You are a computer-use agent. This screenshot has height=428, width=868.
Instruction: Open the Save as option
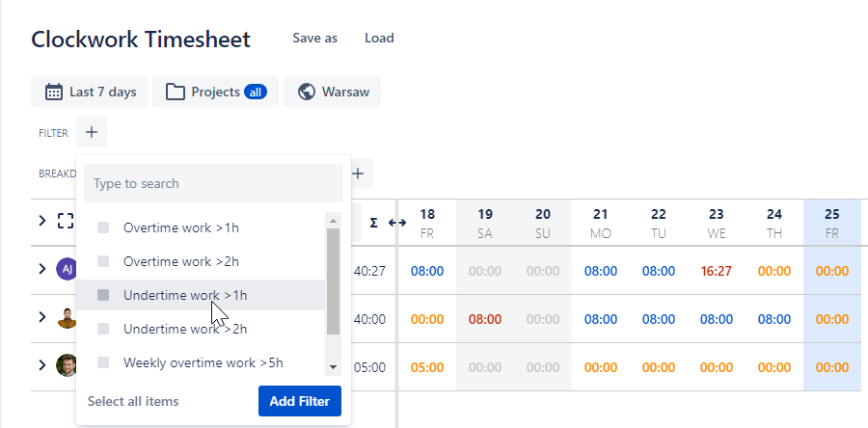(x=314, y=39)
